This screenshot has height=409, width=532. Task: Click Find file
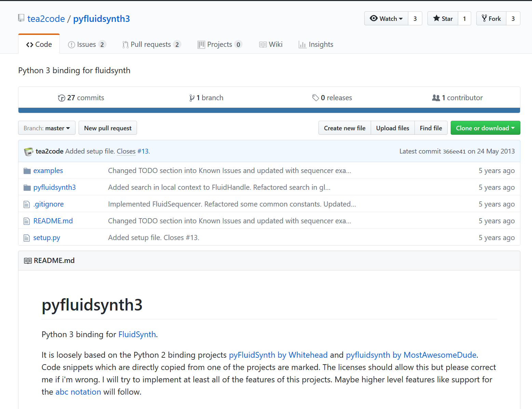tap(431, 128)
